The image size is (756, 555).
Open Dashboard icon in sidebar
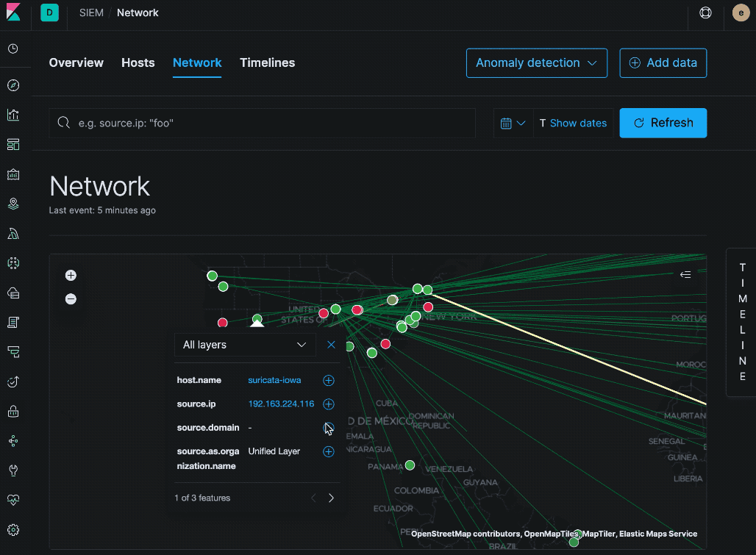pos(13,145)
